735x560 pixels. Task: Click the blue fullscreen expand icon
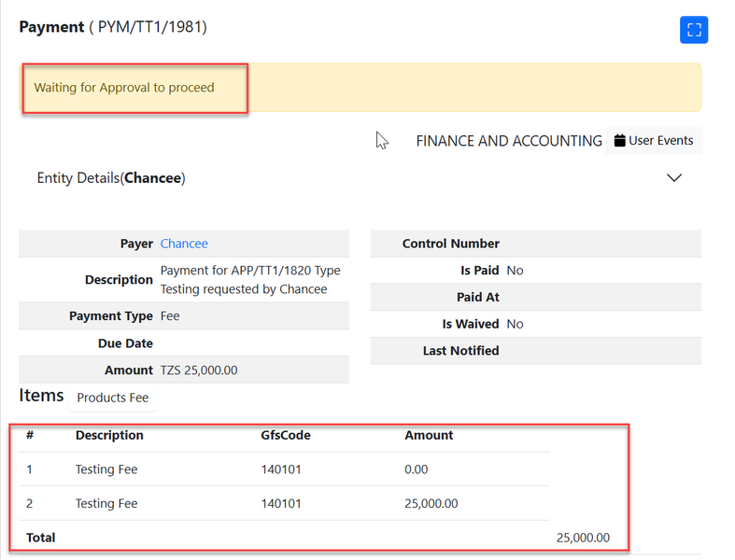point(693,29)
